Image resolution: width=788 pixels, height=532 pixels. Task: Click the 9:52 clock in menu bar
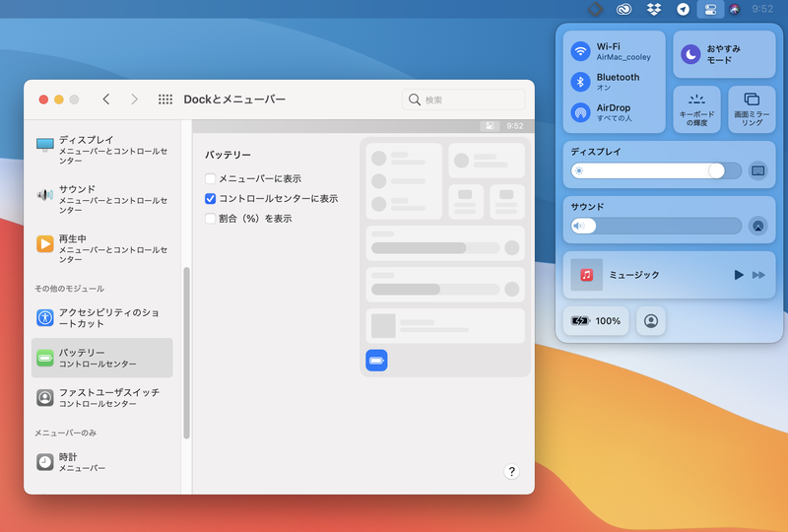tap(762, 9)
